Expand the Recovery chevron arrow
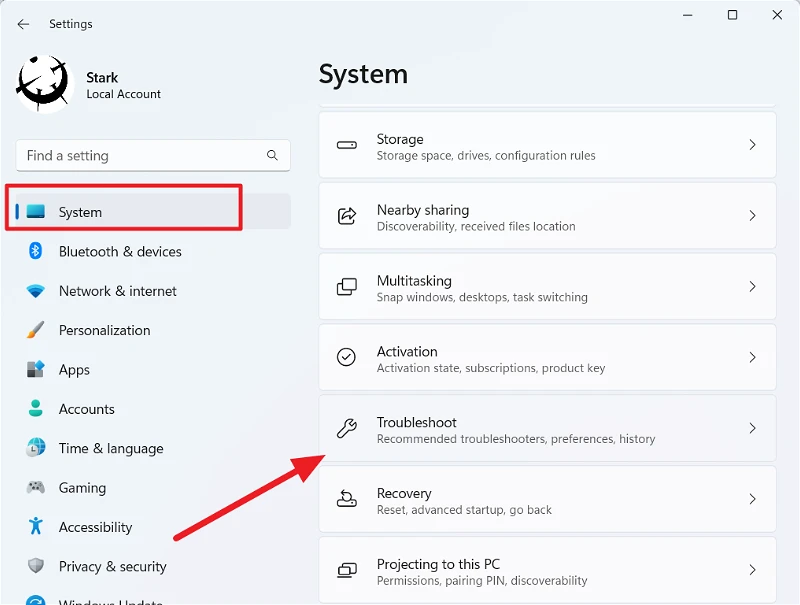Image resolution: width=800 pixels, height=605 pixels. (x=753, y=499)
